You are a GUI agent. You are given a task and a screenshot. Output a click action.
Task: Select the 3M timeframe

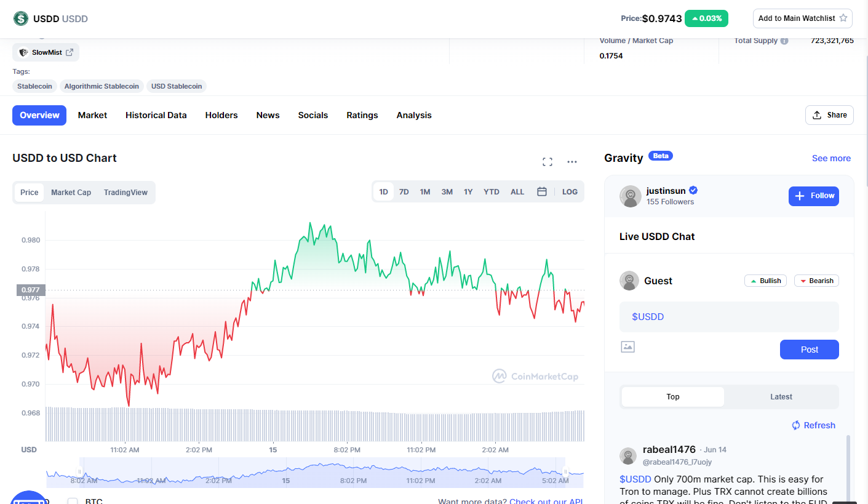447,191
